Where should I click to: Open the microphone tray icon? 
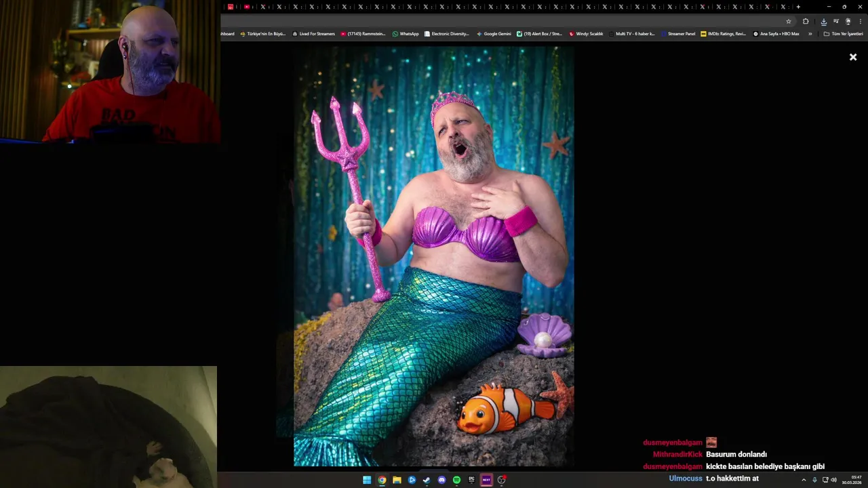[x=814, y=480]
